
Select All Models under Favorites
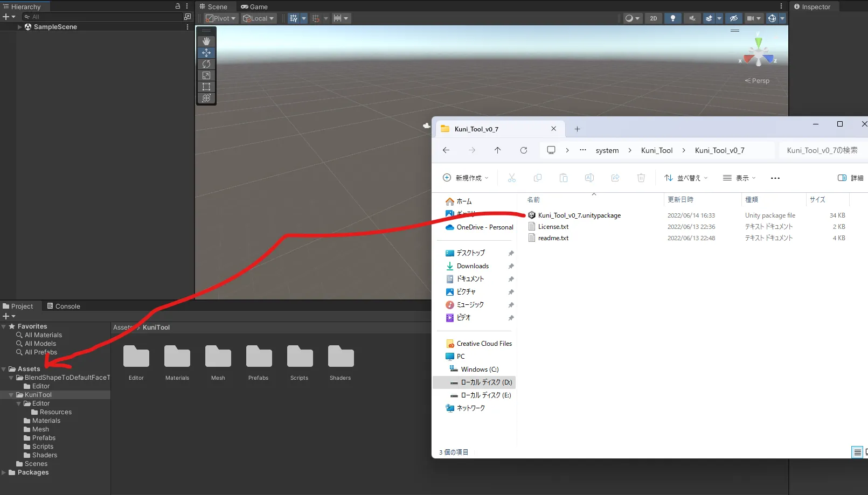pos(40,344)
